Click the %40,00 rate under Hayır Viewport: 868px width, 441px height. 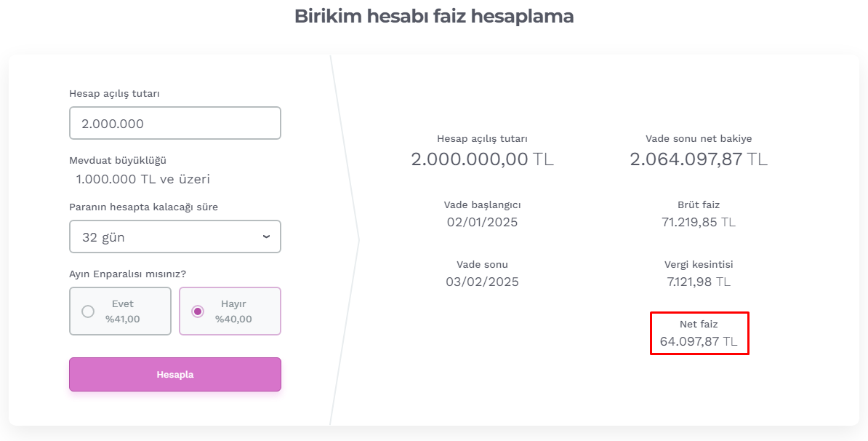coord(233,319)
